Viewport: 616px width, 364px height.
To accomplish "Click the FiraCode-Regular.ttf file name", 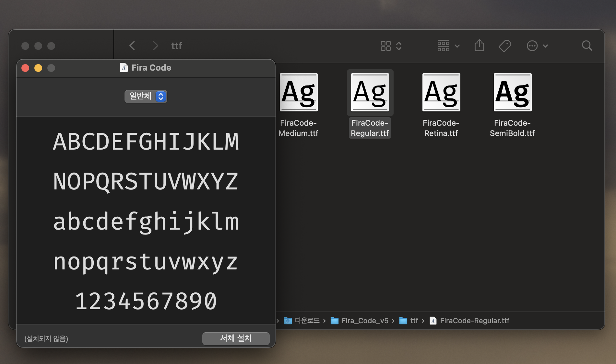I will click(370, 128).
